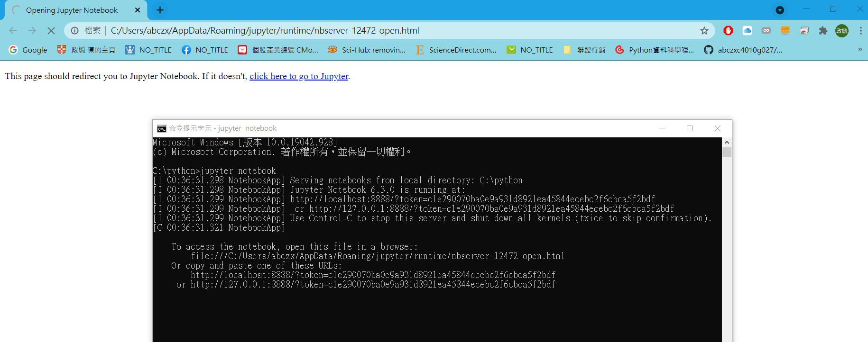Restore down the Chrome browser window
The image size is (868, 342).
(x=833, y=9)
